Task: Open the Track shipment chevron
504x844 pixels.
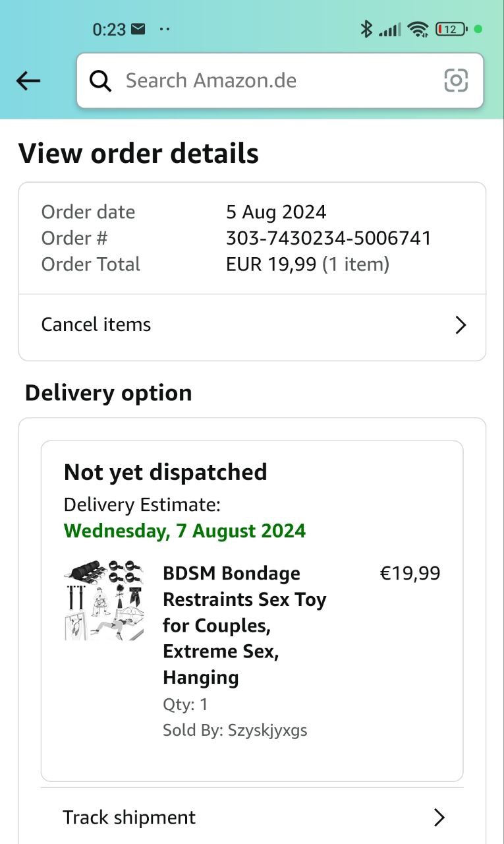Action: click(439, 818)
